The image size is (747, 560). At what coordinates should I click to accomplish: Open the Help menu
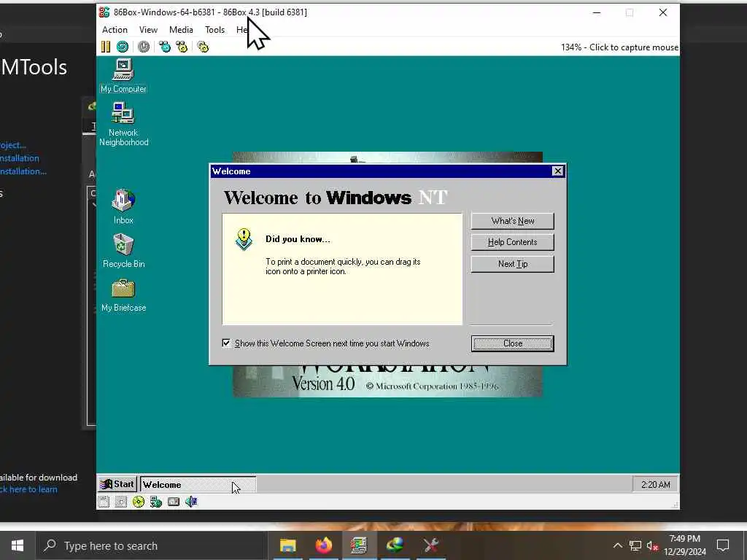[242, 29]
